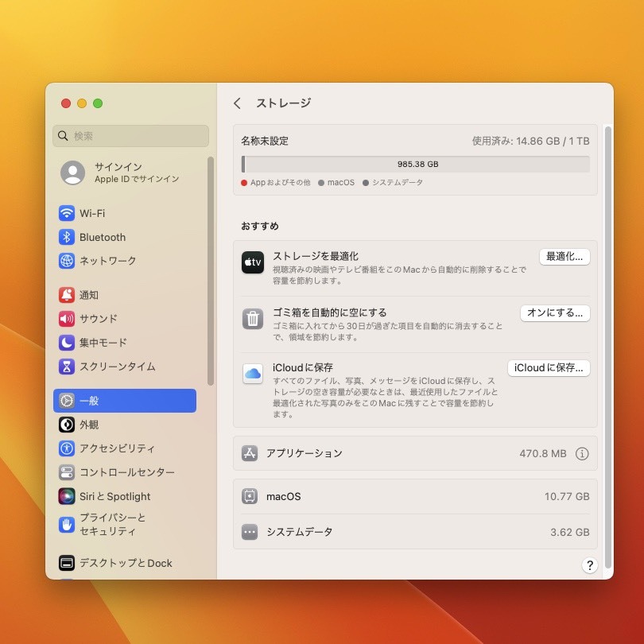Click the プライバシーとセキュリティ hand icon

click(x=67, y=525)
